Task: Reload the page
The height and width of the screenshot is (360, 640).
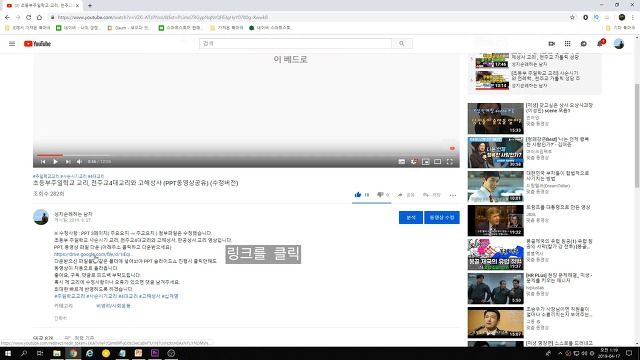Action: point(29,17)
